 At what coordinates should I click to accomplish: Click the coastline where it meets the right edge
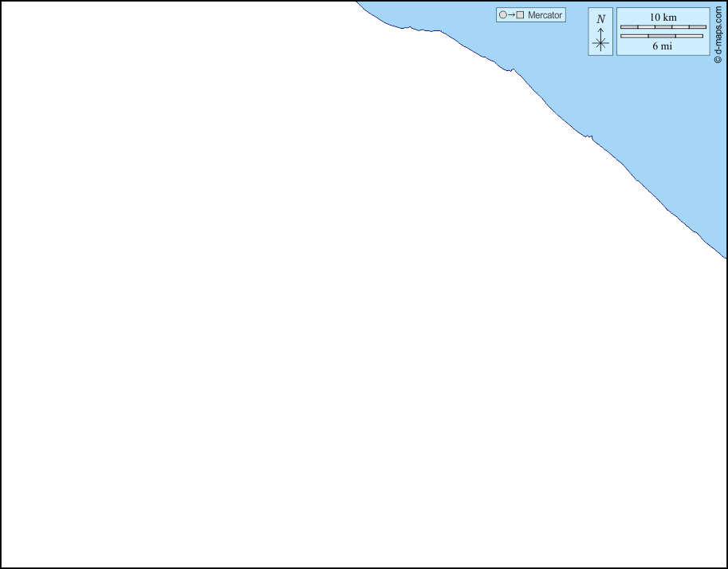pos(725,257)
